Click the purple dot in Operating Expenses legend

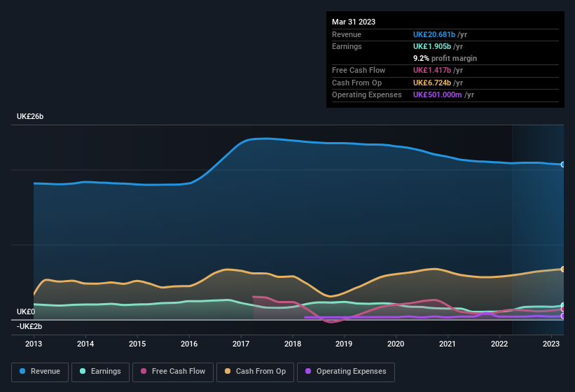click(x=309, y=372)
